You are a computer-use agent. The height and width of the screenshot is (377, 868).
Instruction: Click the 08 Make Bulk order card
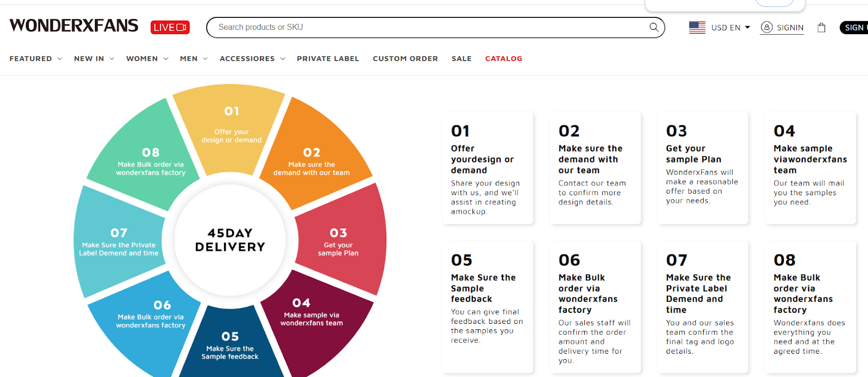[x=810, y=307]
